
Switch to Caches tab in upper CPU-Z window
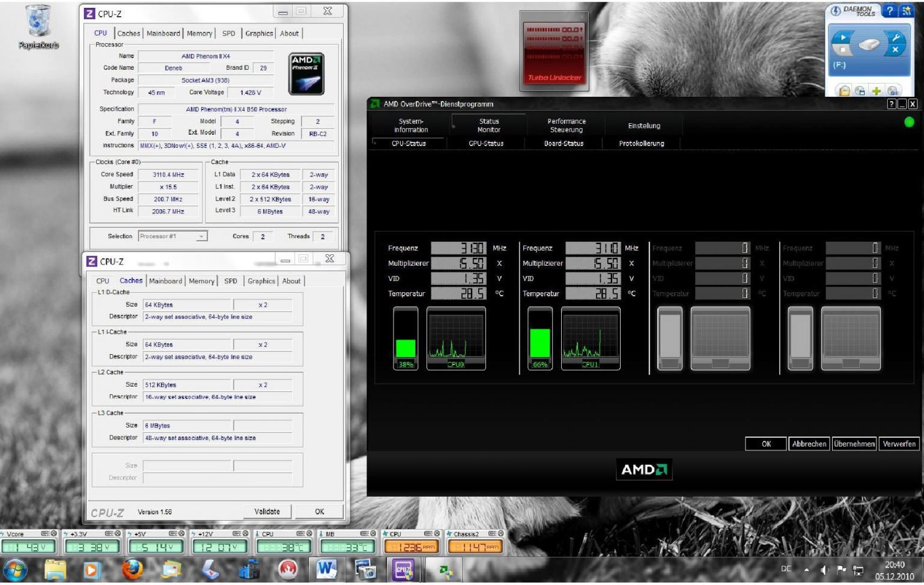point(129,34)
